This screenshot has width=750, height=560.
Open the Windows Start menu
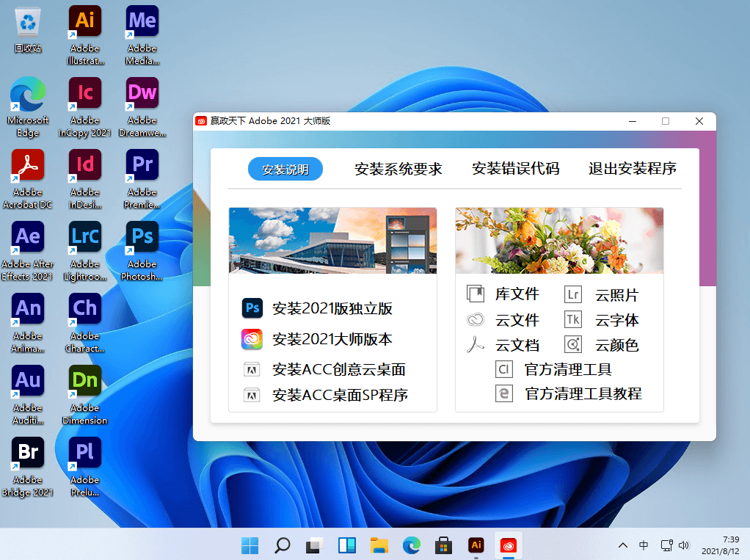click(250, 545)
